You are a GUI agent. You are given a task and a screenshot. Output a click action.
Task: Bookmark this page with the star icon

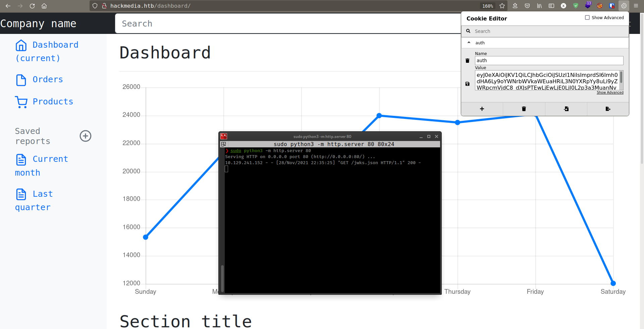502,6
